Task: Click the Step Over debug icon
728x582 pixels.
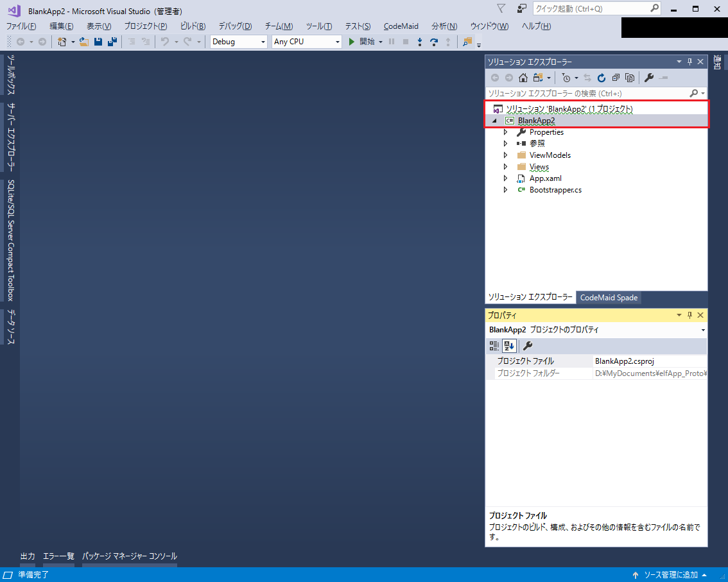Action: (x=433, y=42)
